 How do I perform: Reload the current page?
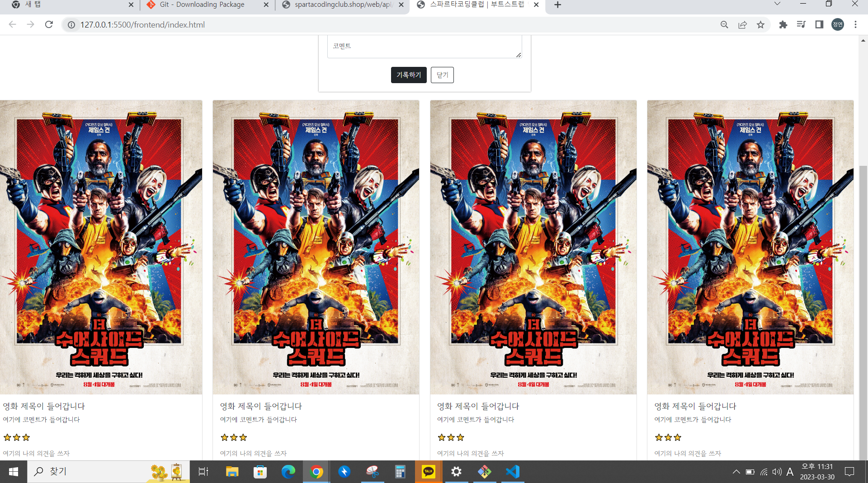point(49,24)
